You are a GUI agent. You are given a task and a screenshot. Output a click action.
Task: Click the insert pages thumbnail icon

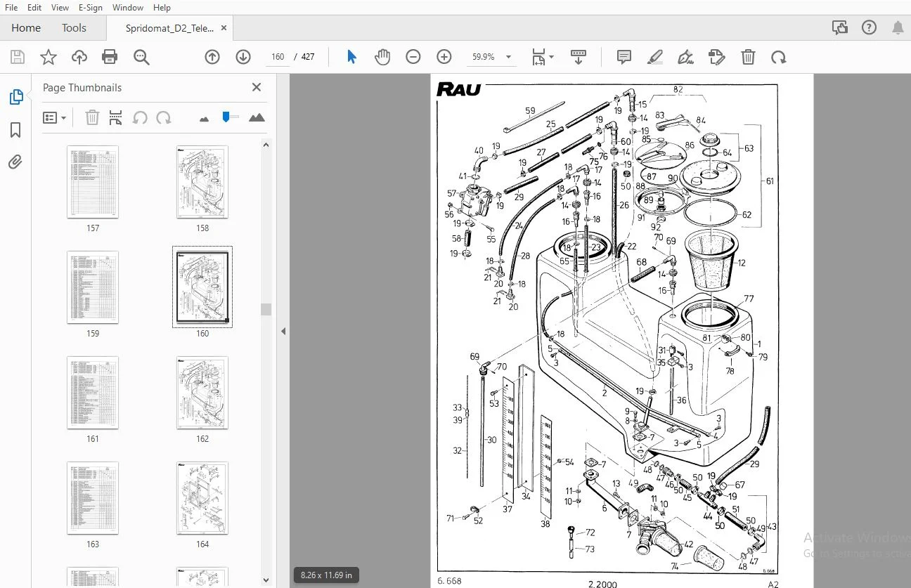click(x=116, y=117)
